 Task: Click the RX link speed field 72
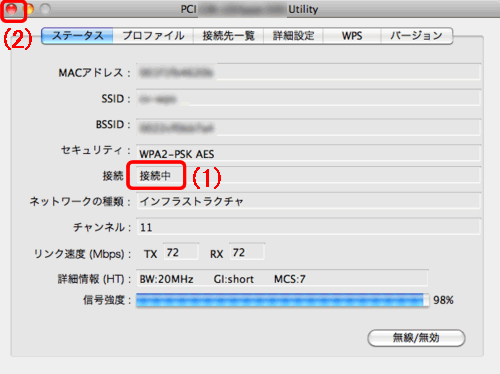tap(247, 252)
